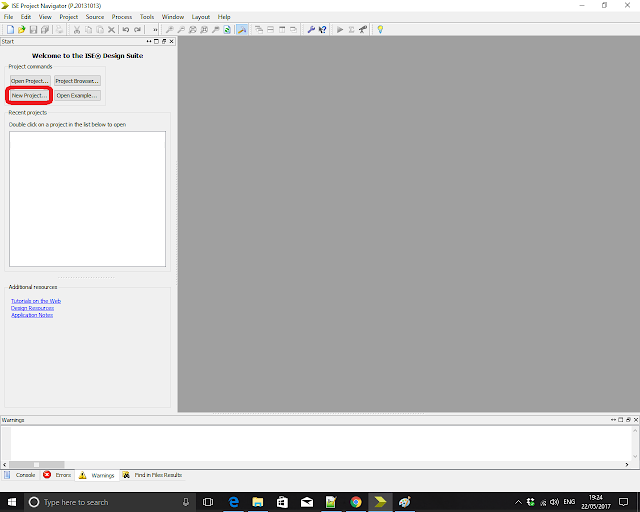Screen dimensions: 640x512
Task: Open the Help menu
Action: point(224,17)
